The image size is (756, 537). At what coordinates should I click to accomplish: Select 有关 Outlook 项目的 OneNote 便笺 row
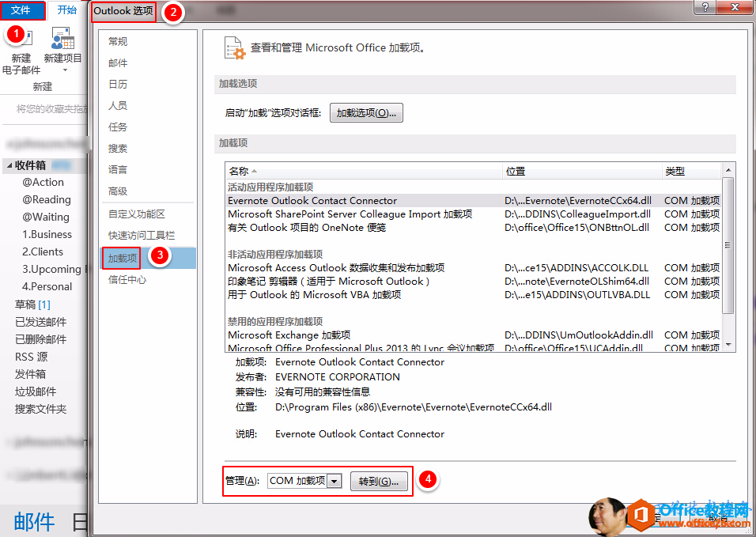474,228
